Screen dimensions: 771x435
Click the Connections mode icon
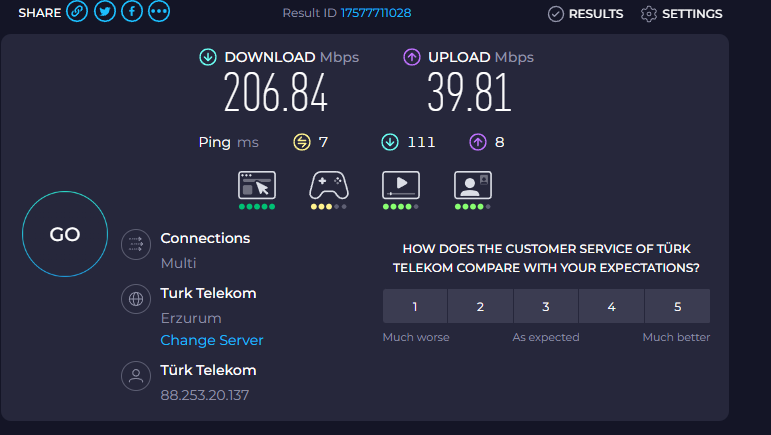coord(136,244)
